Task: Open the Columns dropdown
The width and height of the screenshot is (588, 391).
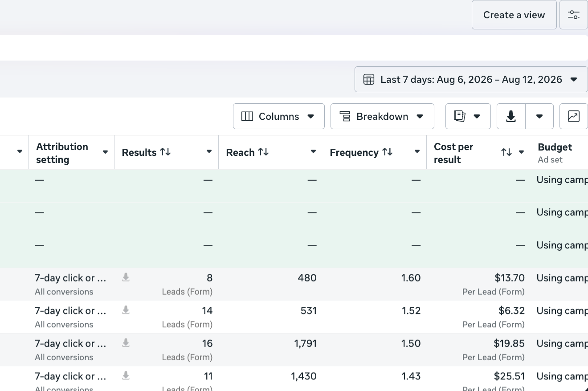Action: point(279,116)
